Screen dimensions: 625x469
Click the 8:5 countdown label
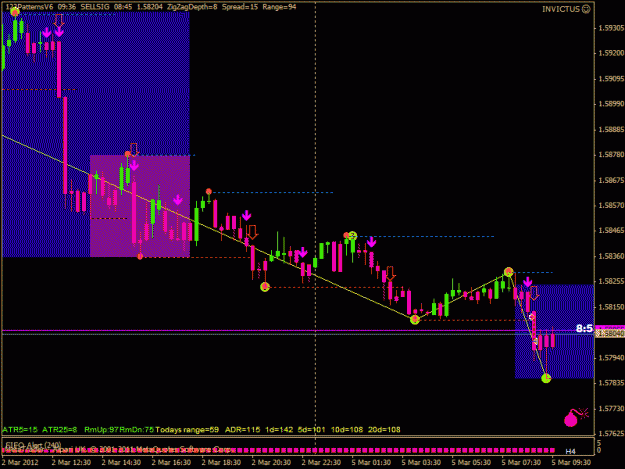click(x=584, y=328)
